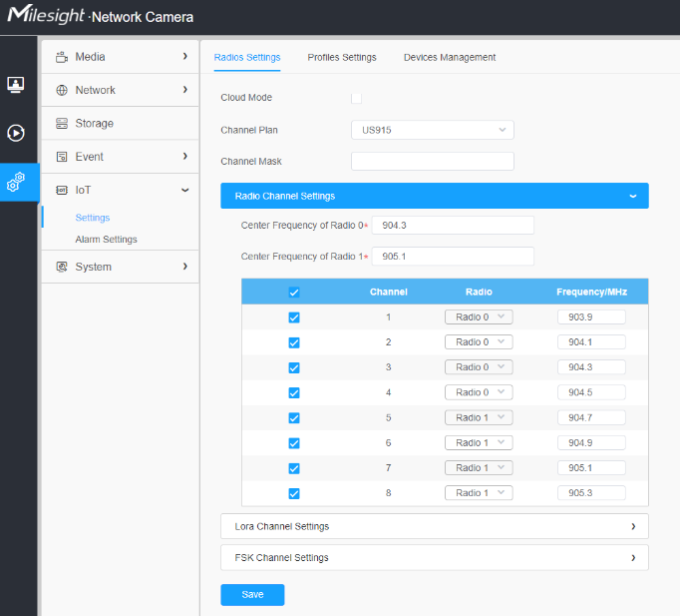Open IoT Settings submenu item
The image size is (680, 616).
92,218
